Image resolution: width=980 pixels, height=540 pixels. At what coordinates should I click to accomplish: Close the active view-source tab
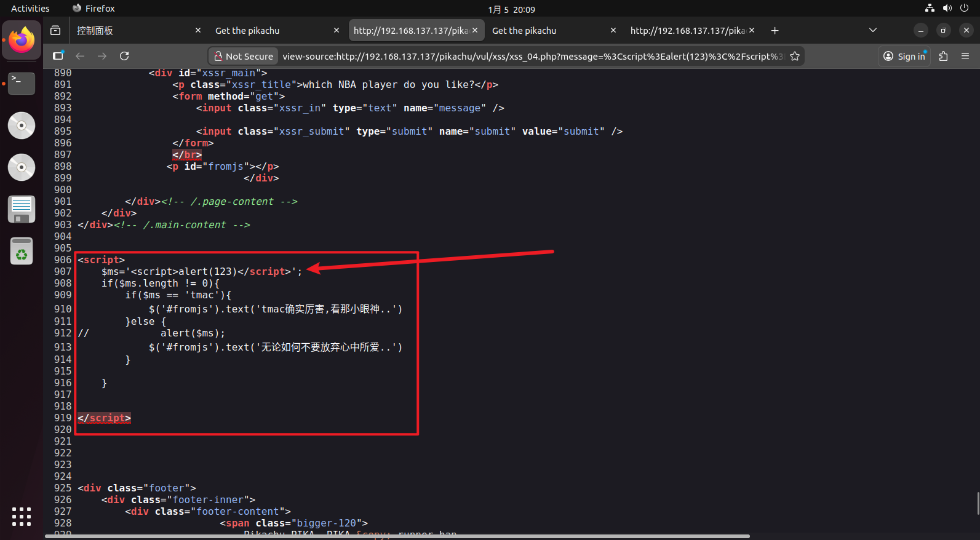[x=475, y=30]
